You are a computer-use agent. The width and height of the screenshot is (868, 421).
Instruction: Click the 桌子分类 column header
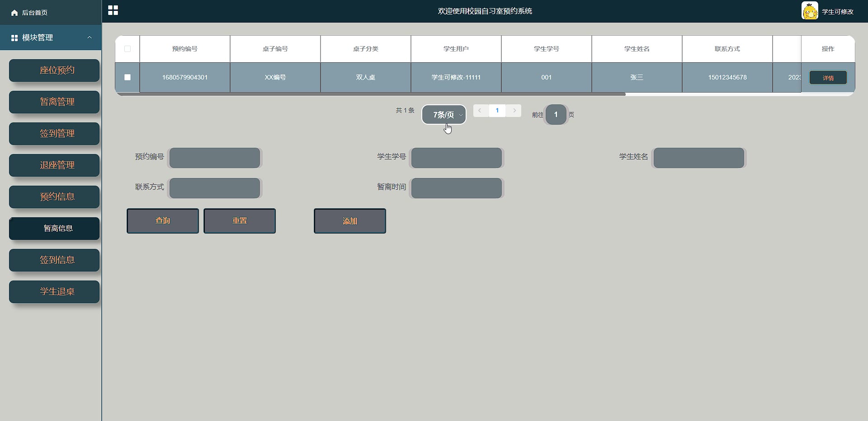tap(366, 49)
